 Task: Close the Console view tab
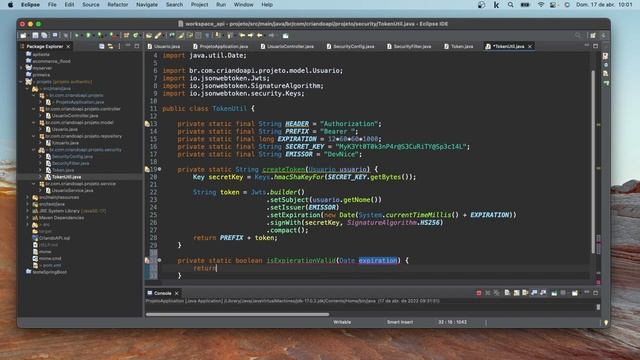pyautogui.click(x=177, y=293)
